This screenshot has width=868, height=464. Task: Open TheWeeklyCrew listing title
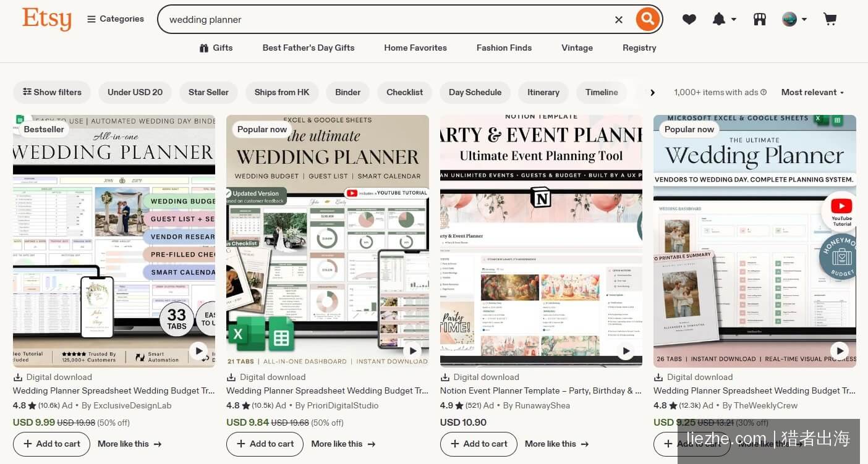[755, 390]
